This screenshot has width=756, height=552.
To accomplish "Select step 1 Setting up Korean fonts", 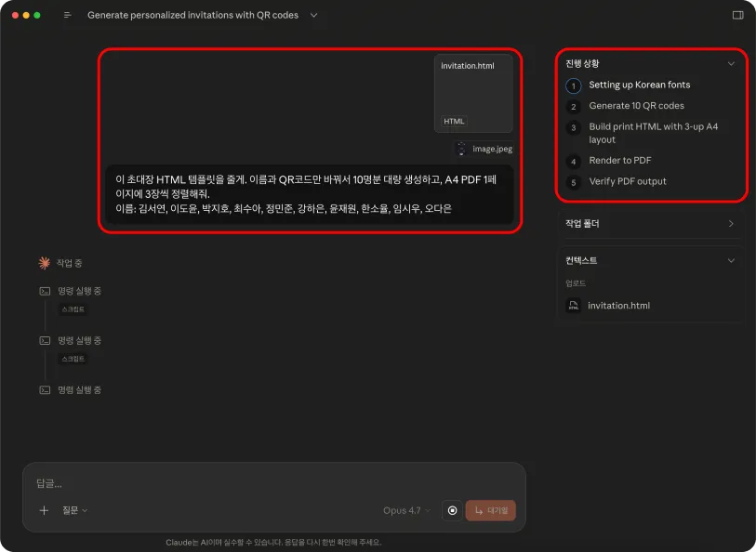I will [640, 85].
